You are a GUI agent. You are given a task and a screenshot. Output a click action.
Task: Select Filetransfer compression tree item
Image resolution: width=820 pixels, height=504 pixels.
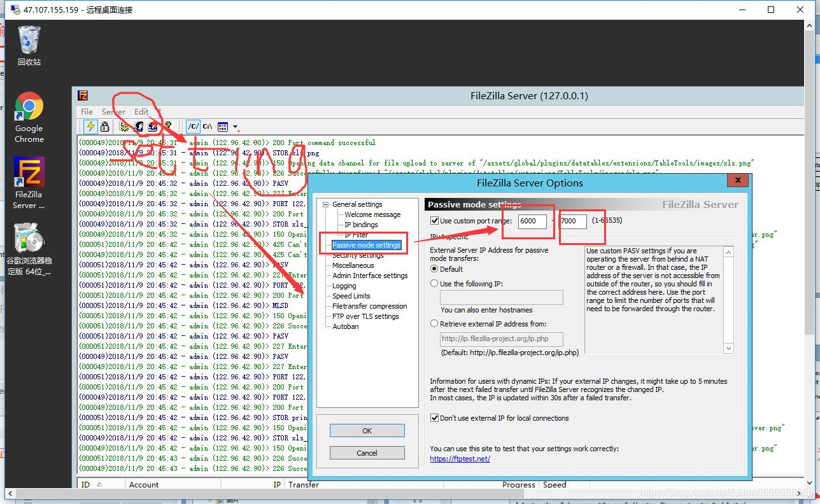370,306
